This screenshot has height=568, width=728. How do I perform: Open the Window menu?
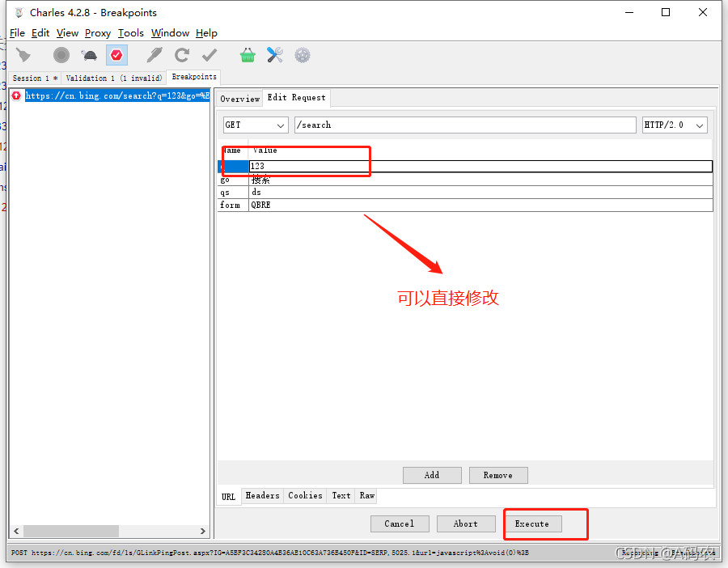click(x=170, y=33)
